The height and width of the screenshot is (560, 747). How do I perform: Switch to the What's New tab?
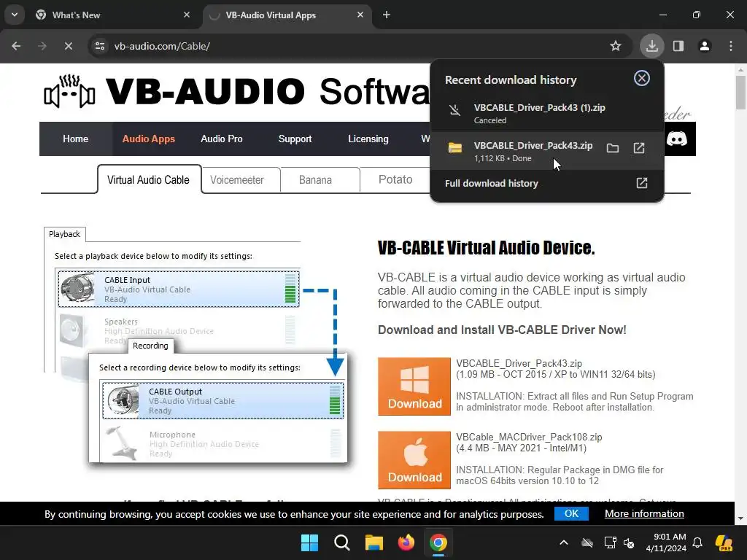(x=113, y=15)
